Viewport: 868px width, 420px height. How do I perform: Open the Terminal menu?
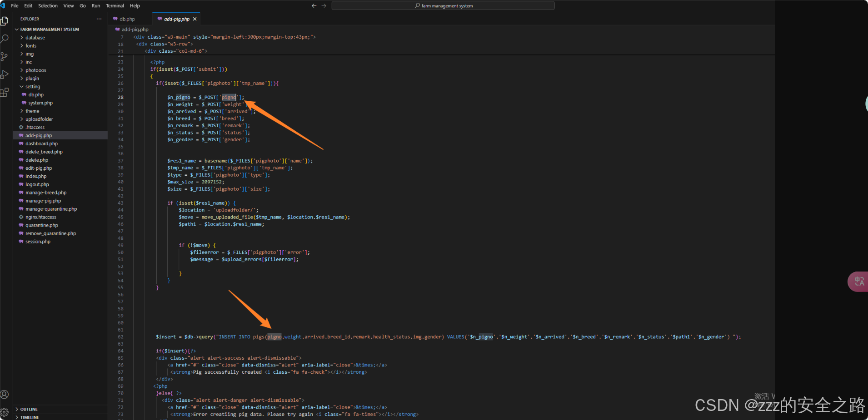[115, 6]
